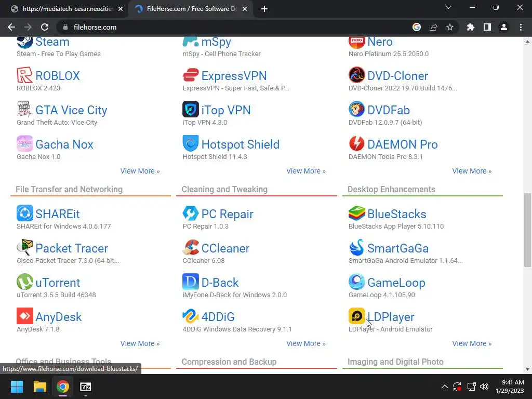Image resolution: width=532 pixels, height=399 pixels.
Task: Open the GTA Vice City icon
Action: click(25, 109)
